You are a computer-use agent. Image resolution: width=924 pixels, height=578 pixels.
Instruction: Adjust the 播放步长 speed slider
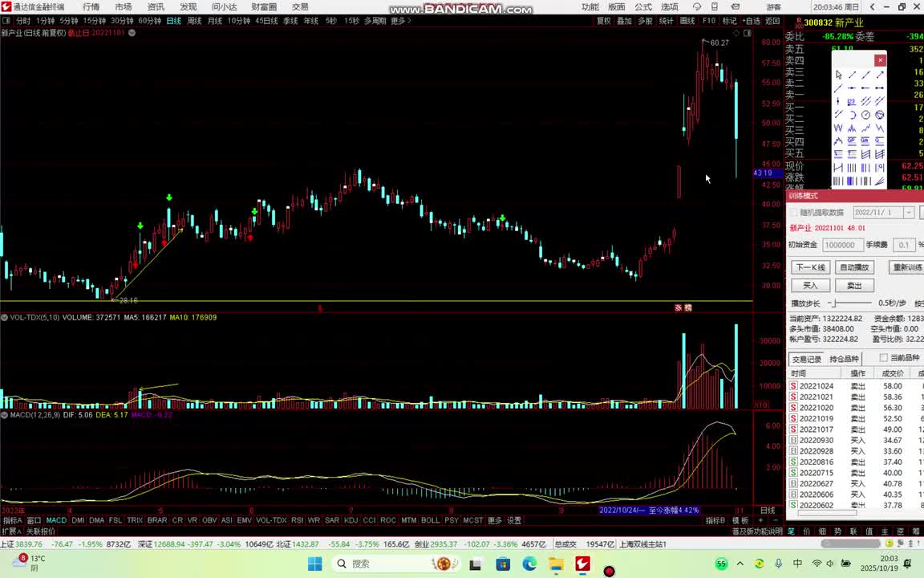(849, 303)
